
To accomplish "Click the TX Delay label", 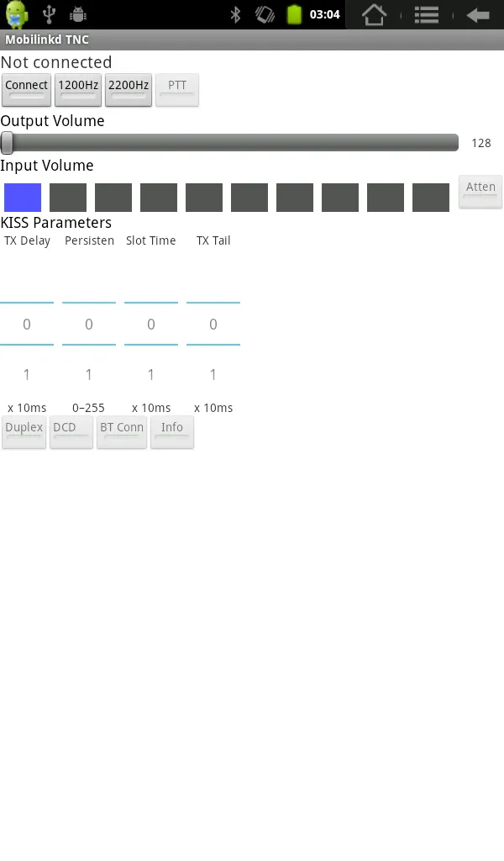I will [x=28, y=241].
